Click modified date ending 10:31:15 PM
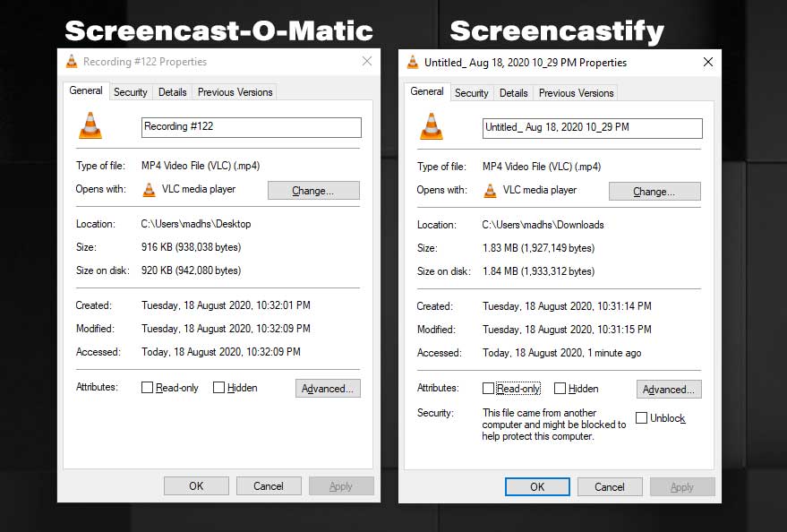Screen dimensions: 787x532 [567, 330]
